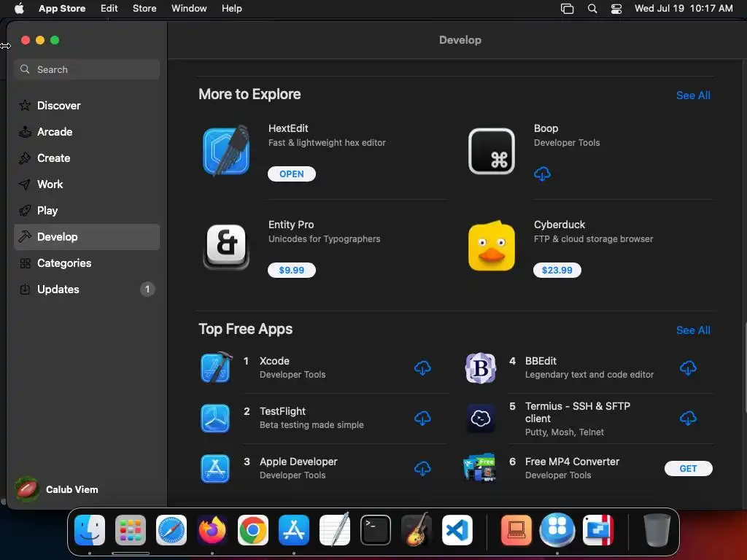This screenshot has width=747, height=560.
Task: Click the Termius app icon
Action: [x=480, y=418]
